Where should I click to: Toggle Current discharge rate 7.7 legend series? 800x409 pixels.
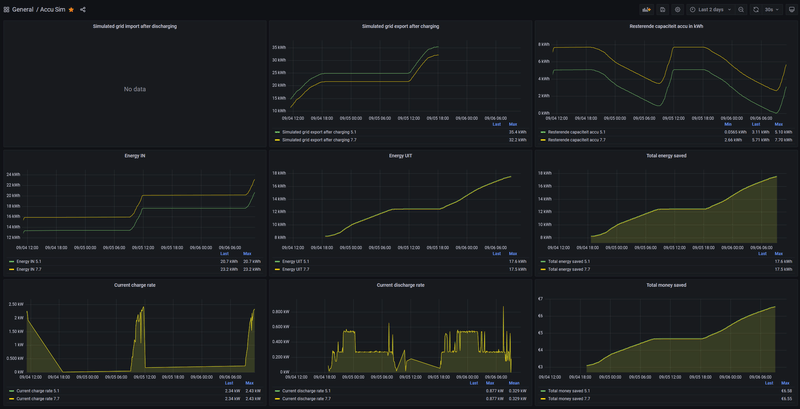pos(306,398)
